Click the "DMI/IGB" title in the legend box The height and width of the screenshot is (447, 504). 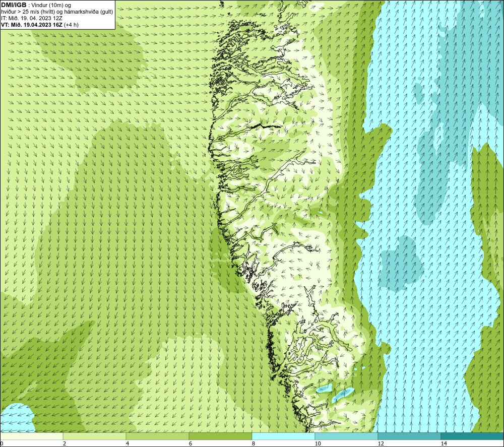click(x=14, y=5)
